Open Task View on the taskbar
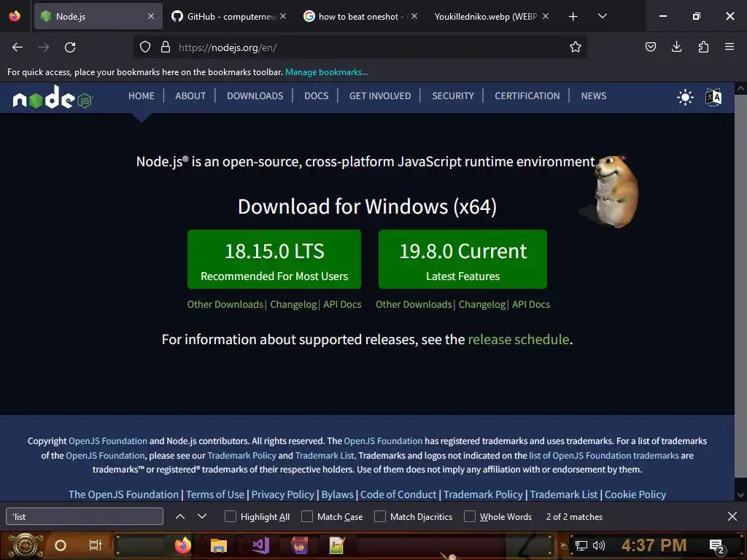 coord(96,545)
